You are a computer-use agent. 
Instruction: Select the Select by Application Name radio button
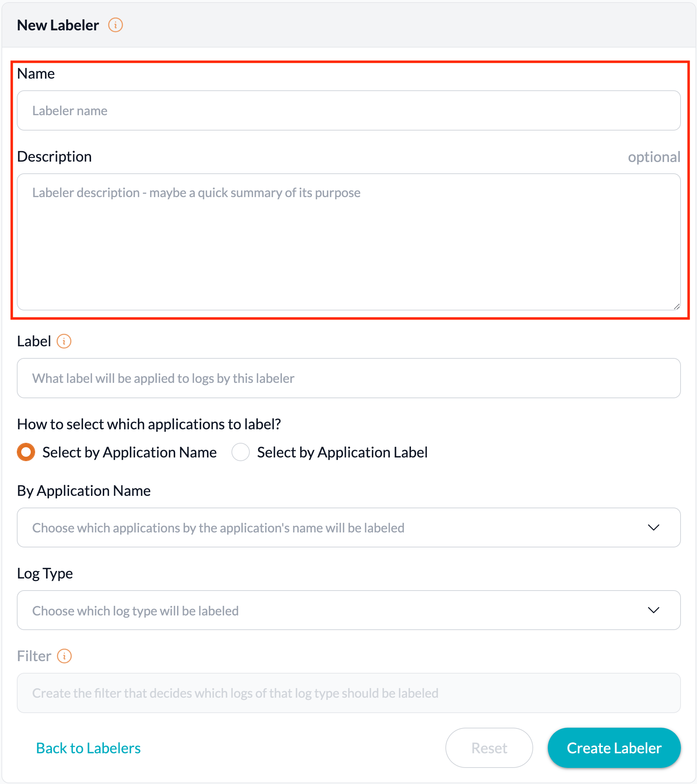pyautogui.click(x=25, y=452)
